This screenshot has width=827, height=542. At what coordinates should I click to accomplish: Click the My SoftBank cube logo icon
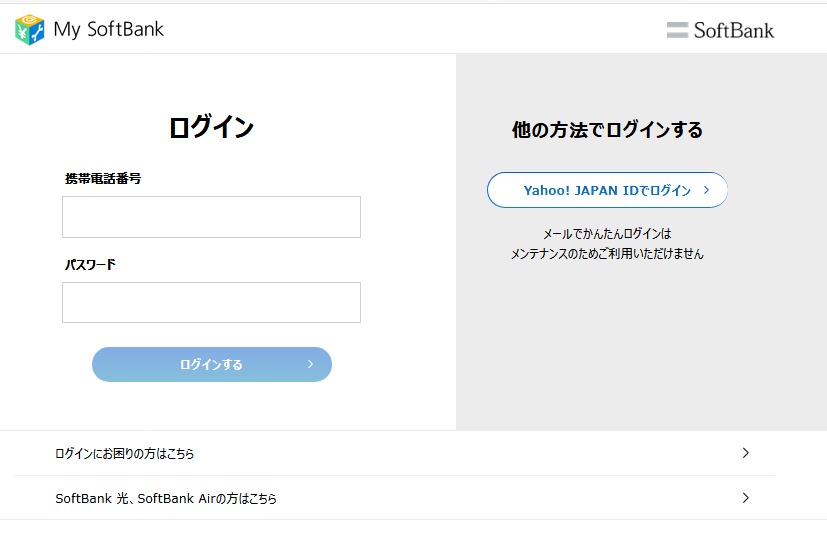coord(30,29)
